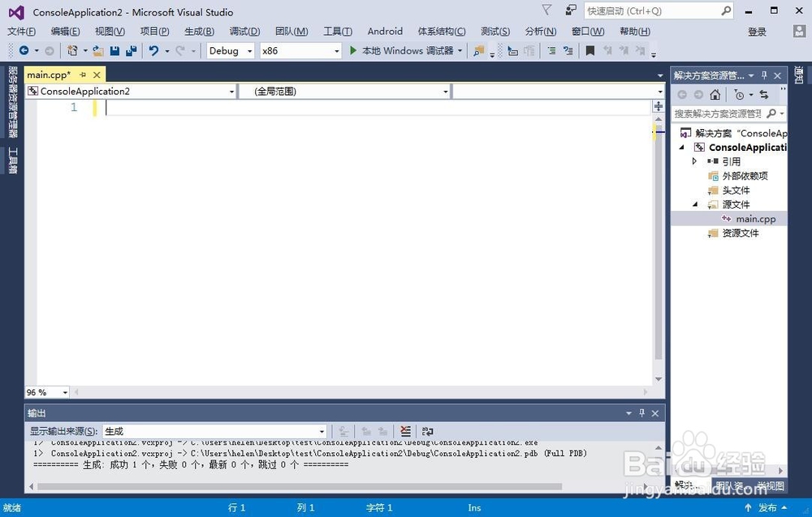Open the Android menu
The width and height of the screenshot is (812, 517).
(385, 32)
